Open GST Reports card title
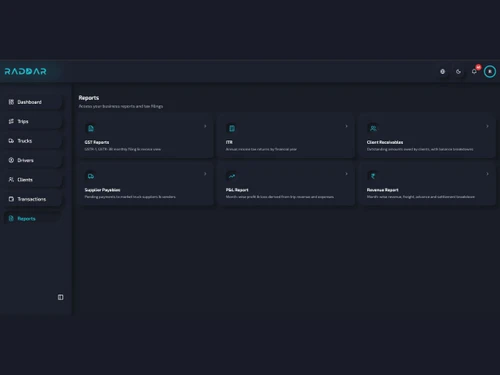500x375 pixels. [x=97, y=142]
